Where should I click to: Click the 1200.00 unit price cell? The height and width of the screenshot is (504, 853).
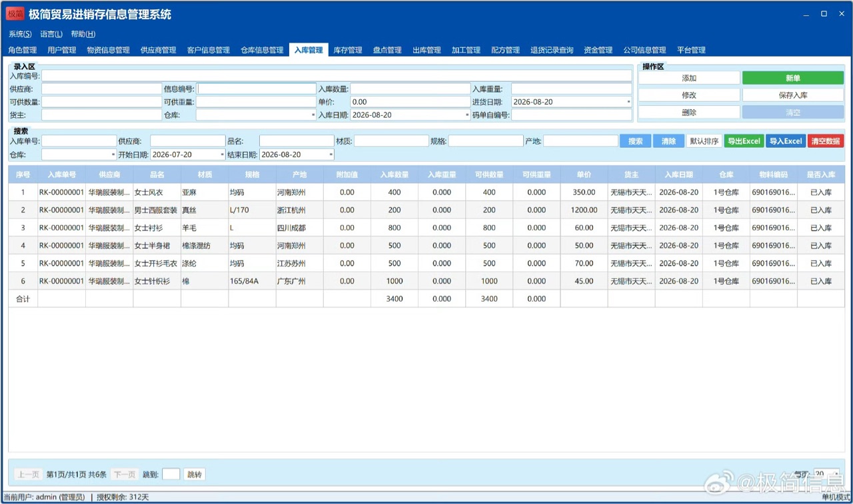tap(584, 210)
